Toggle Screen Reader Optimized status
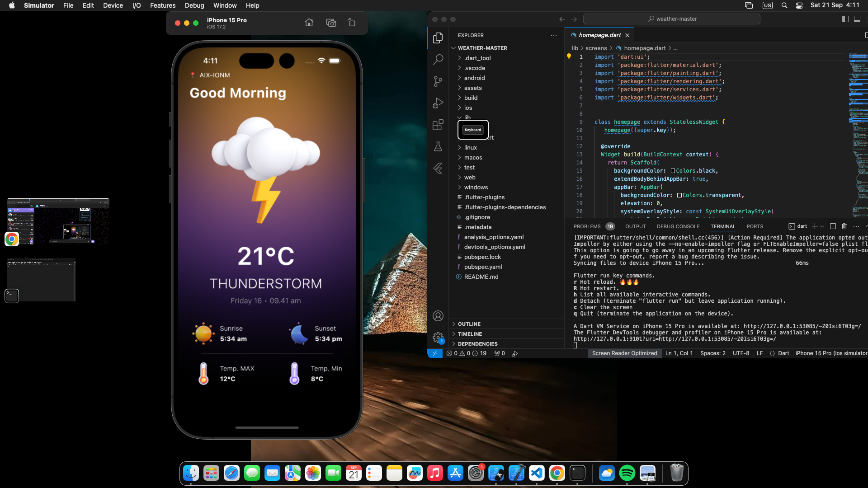This screenshot has height=488, width=868. (624, 353)
